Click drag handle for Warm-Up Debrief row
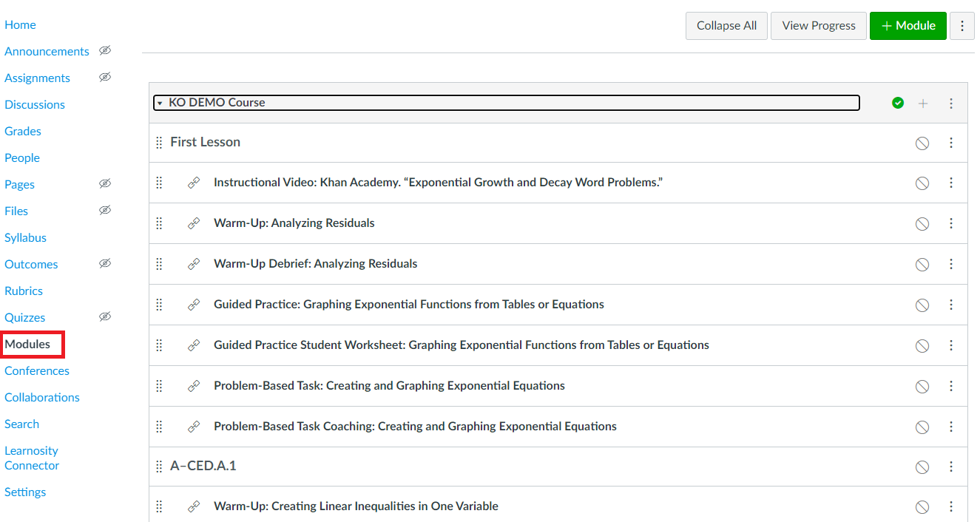Screen dimensions: 980x522 tap(159, 264)
